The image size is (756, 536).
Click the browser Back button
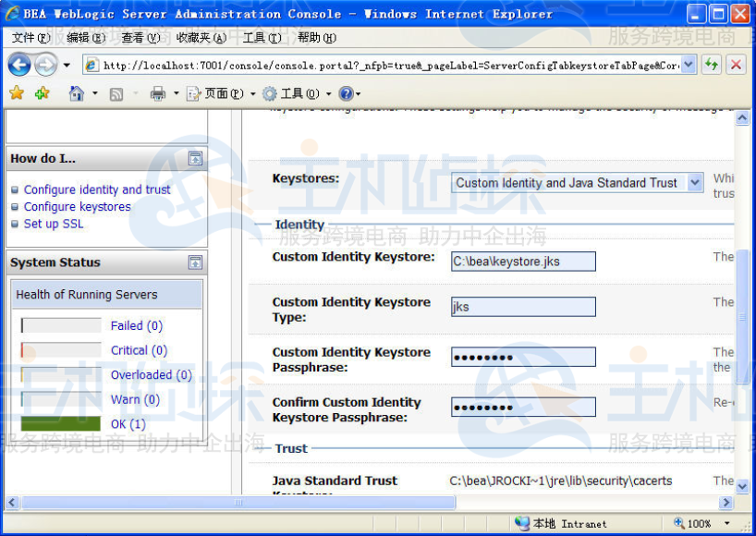click(19, 65)
